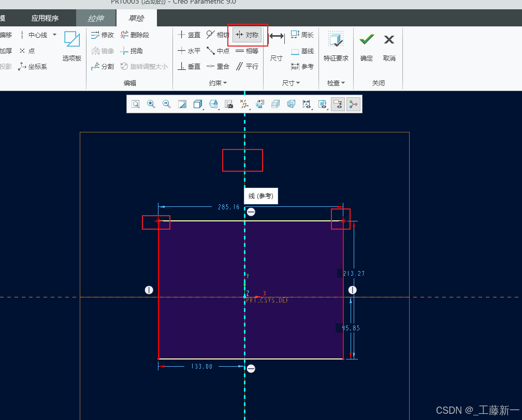Click Zoom In magnifier icon

click(151, 104)
